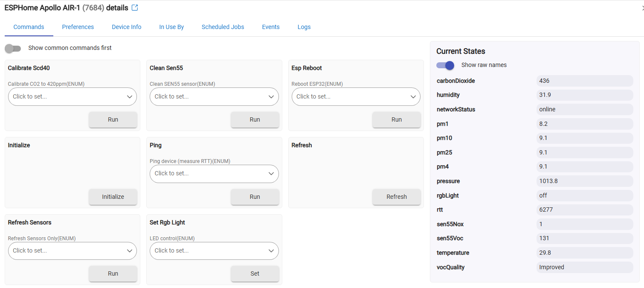The width and height of the screenshot is (644, 288).
Task: Run the Clean Sen55 command
Action: [255, 119]
